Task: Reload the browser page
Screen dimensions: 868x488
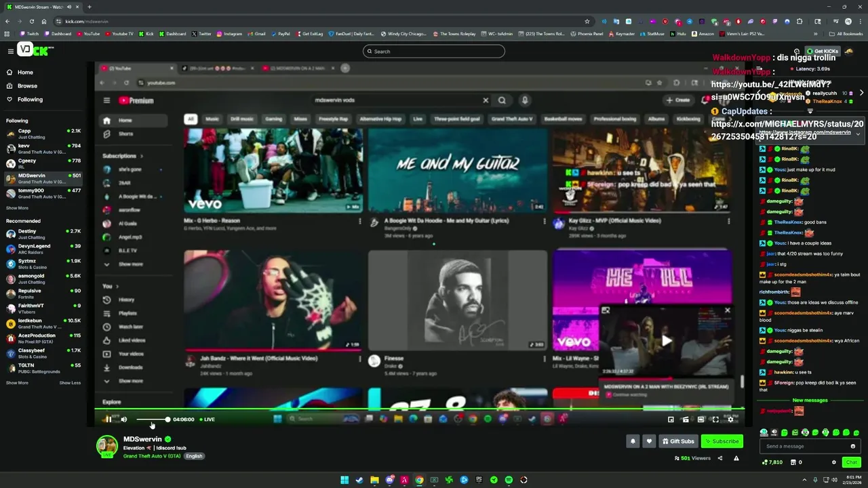Action: 31,21
